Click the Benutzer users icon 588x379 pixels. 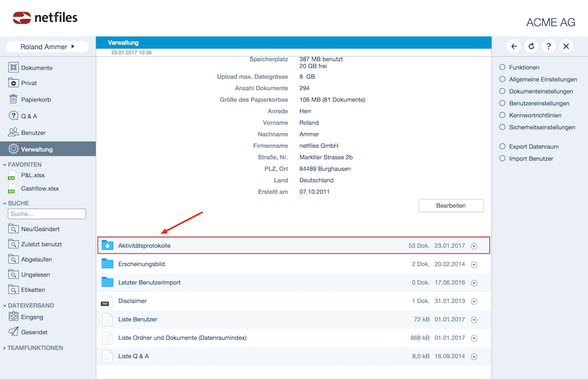13,132
